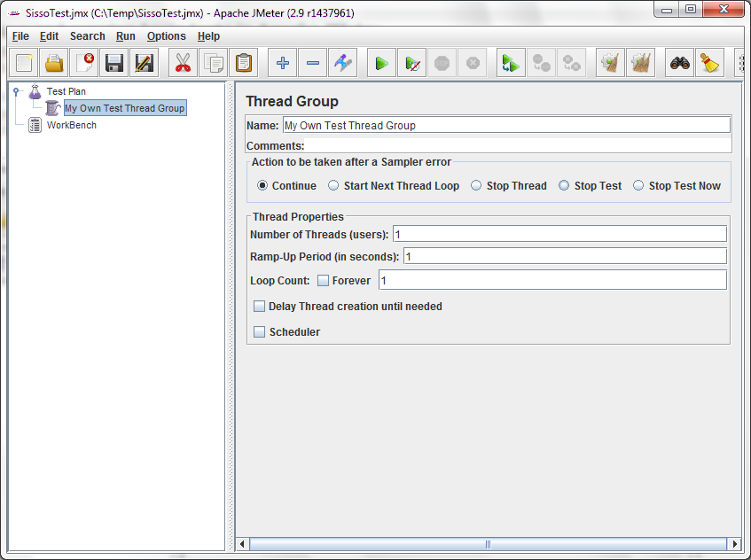Click the thread group spool icon

(x=52, y=108)
